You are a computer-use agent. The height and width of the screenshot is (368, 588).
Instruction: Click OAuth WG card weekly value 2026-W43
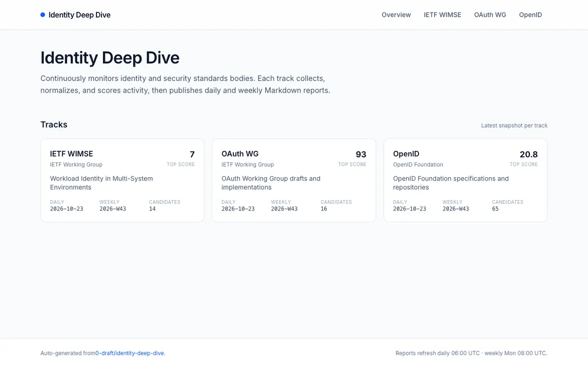284,209
